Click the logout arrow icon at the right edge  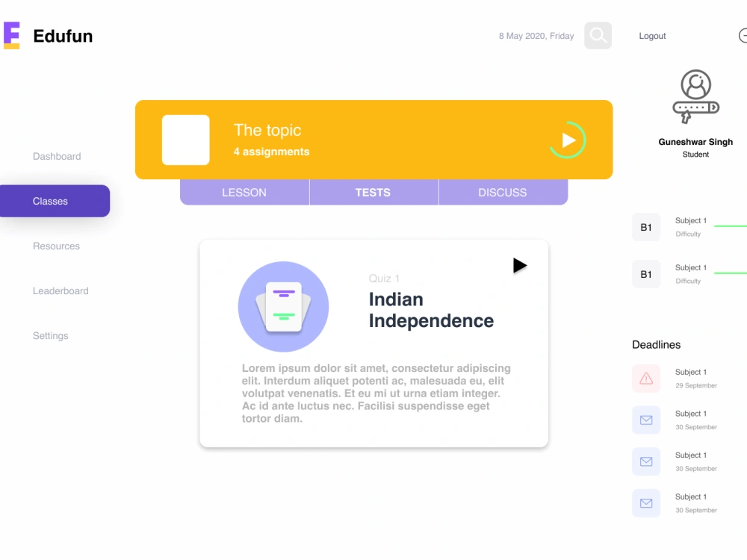click(x=743, y=36)
